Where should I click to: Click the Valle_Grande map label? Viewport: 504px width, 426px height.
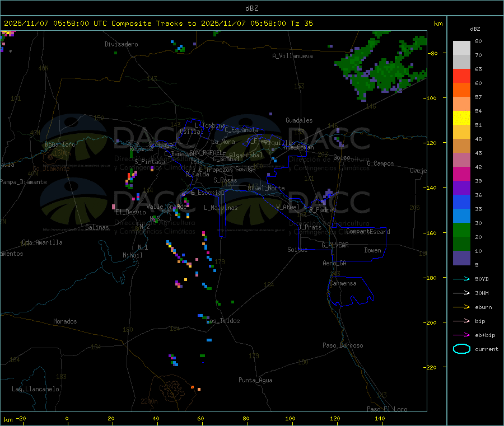pos(166,207)
